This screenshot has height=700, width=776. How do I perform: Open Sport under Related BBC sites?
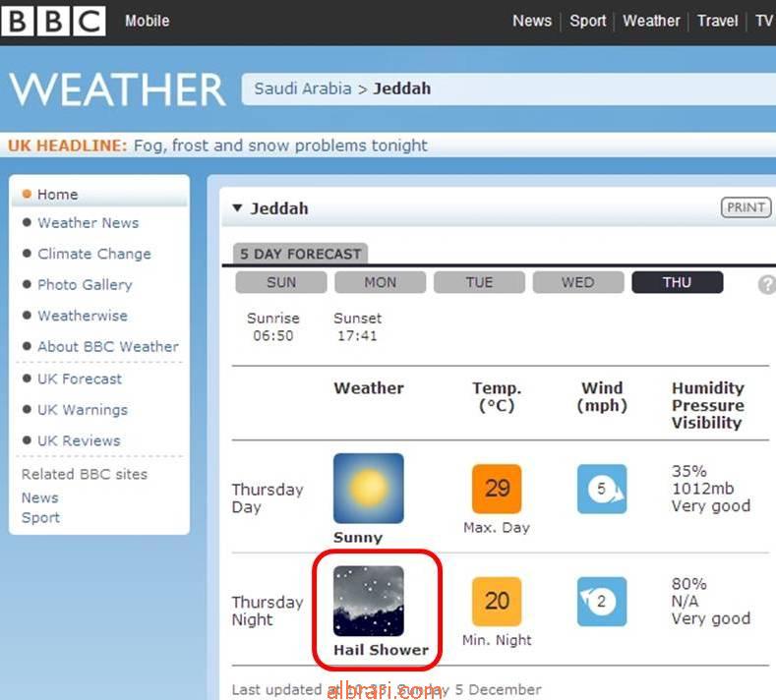point(40,517)
